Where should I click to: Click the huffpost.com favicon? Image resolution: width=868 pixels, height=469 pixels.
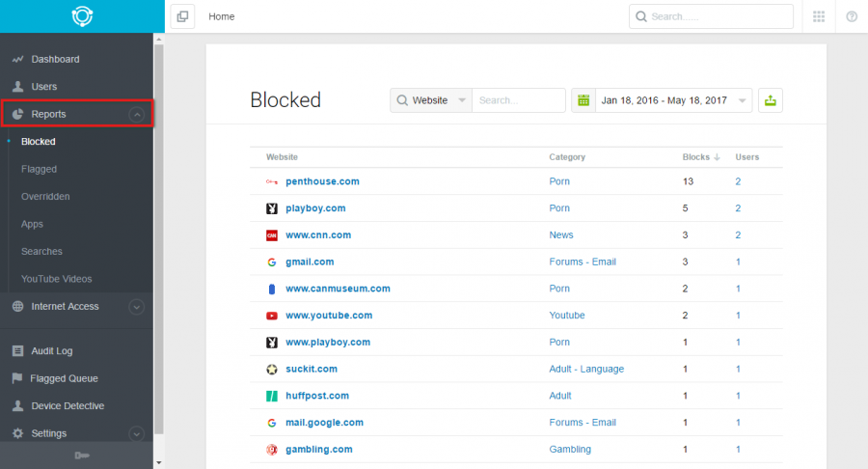pyautogui.click(x=272, y=396)
